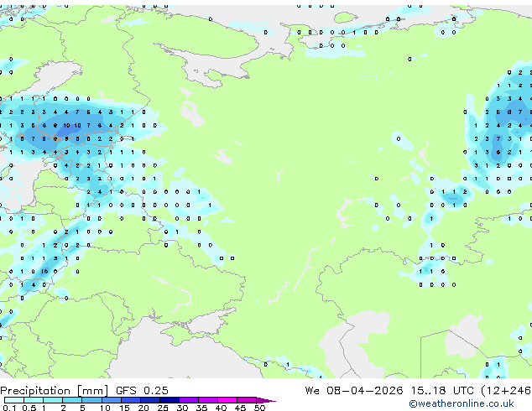This screenshot has height=411, width=532.
Task: Click the "15" legend scale label
Action: [124, 408]
